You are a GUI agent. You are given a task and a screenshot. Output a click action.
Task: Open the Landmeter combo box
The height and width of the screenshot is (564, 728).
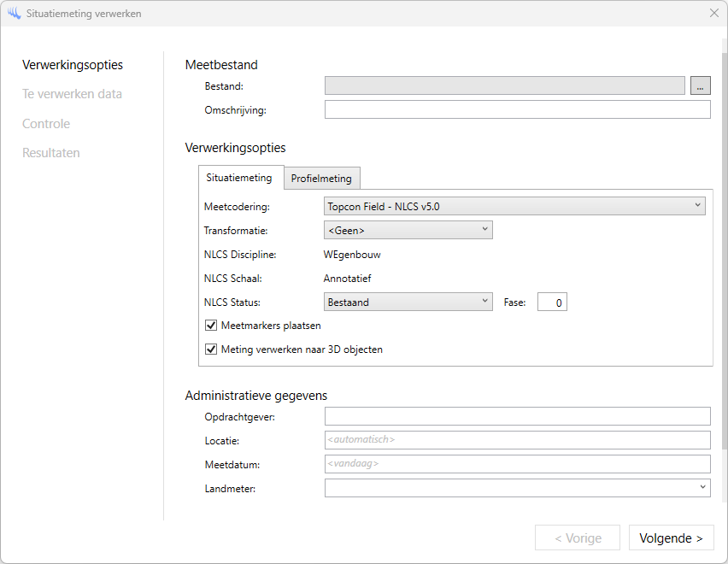[517, 487]
